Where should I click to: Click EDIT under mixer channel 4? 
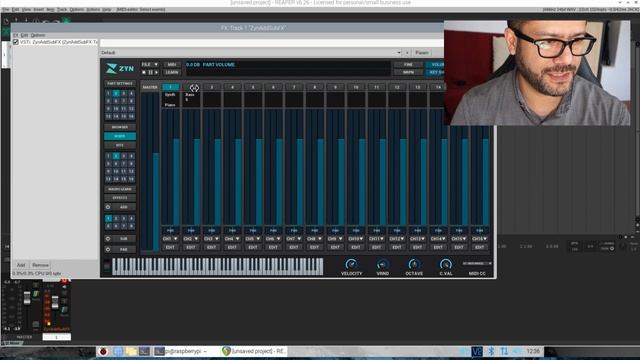[x=232, y=247]
